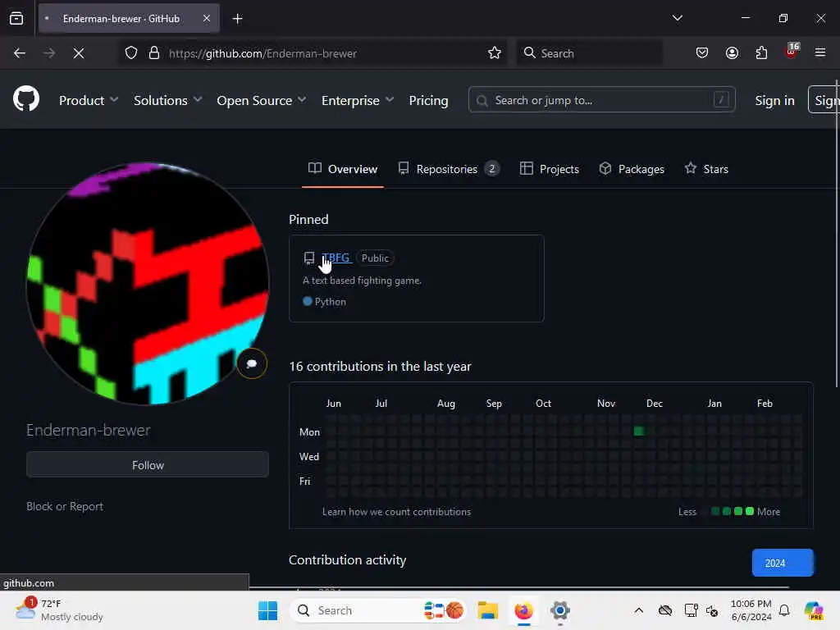Click the green December contribution square

(638, 431)
